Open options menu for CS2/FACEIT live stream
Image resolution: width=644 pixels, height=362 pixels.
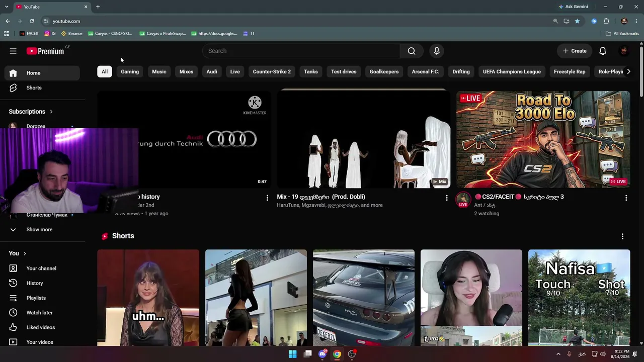click(626, 198)
